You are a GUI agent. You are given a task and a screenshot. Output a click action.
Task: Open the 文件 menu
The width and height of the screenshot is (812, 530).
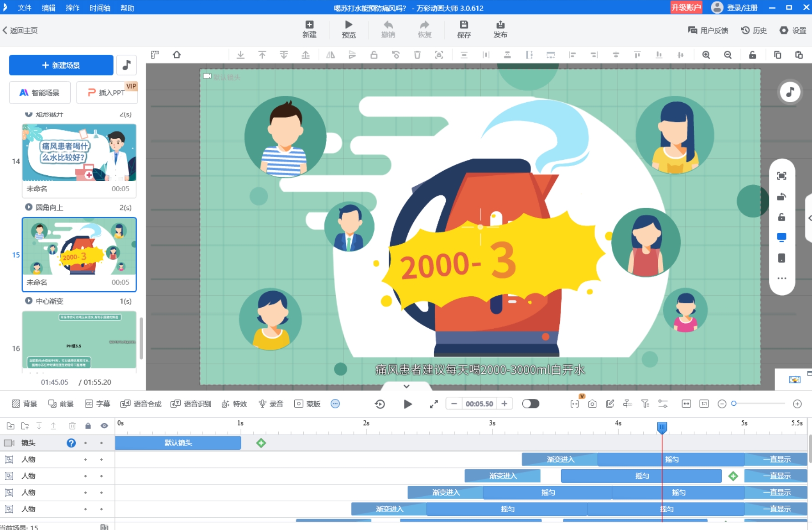click(x=25, y=8)
